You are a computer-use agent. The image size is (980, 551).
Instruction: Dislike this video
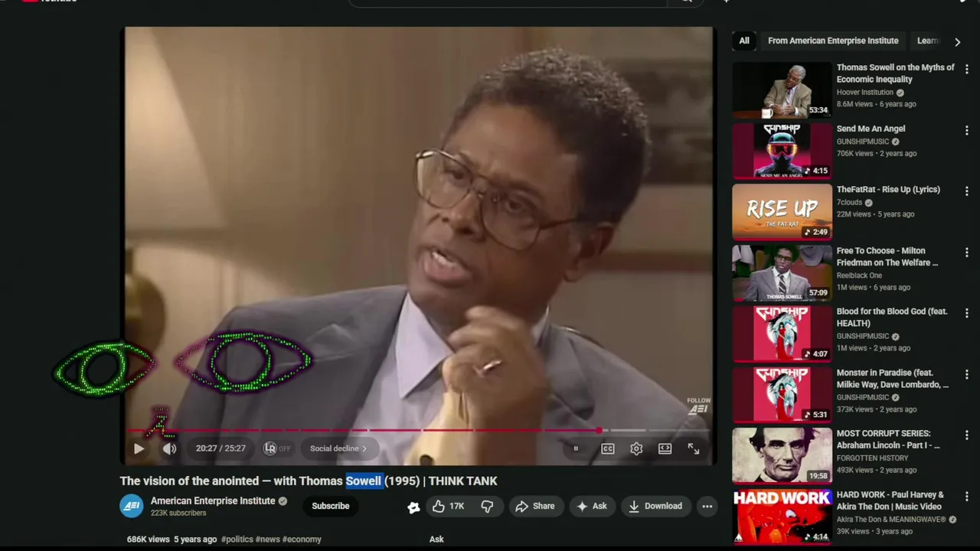coord(488,506)
